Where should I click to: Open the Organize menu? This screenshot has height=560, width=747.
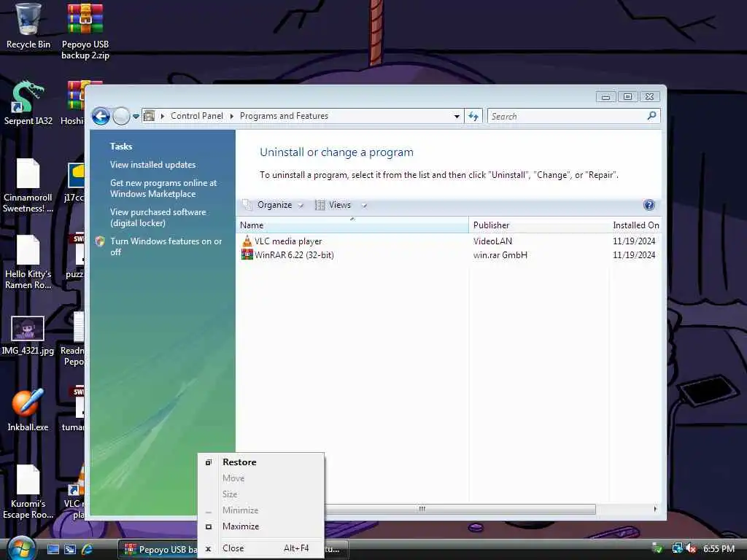pyautogui.click(x=274, y=205)
